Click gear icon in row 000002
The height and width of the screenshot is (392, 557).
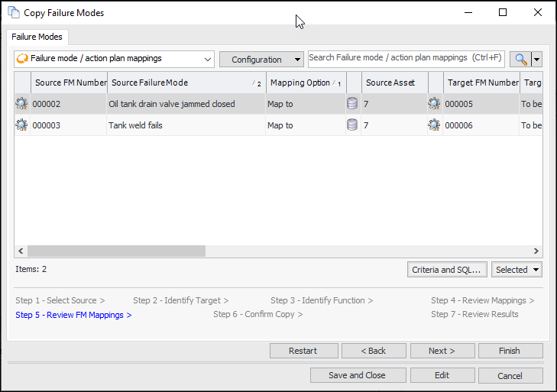pos(21,104)
